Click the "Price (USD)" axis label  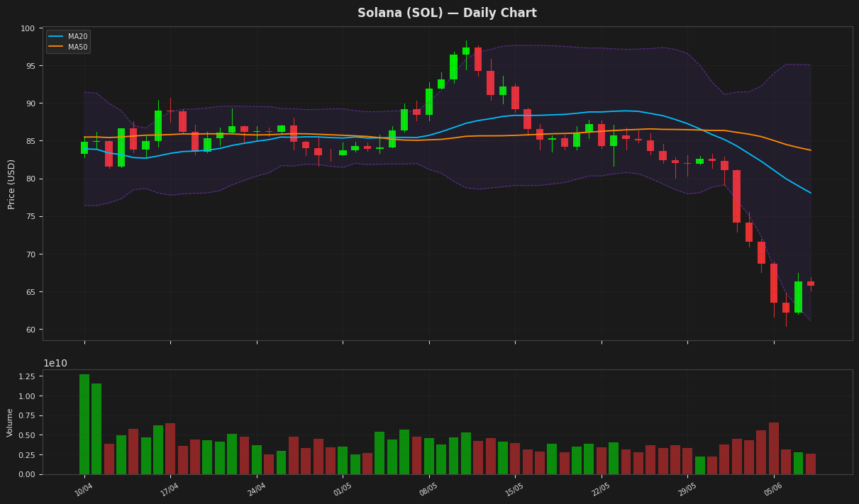11,184
